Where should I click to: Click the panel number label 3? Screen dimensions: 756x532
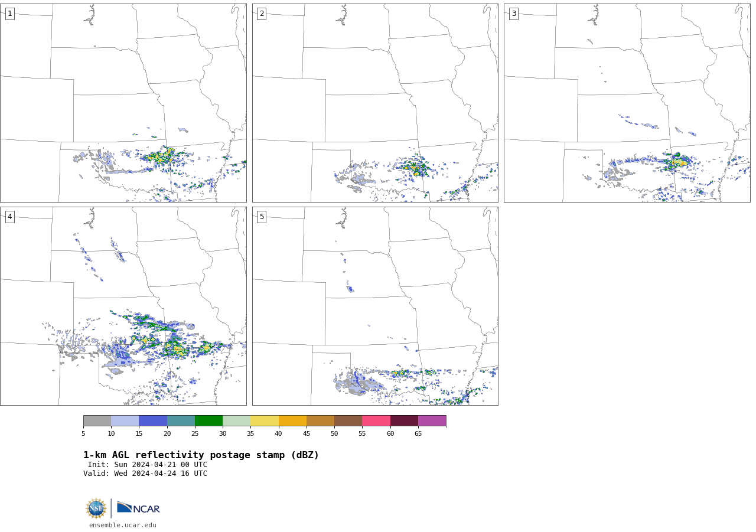tap(513, 14)
